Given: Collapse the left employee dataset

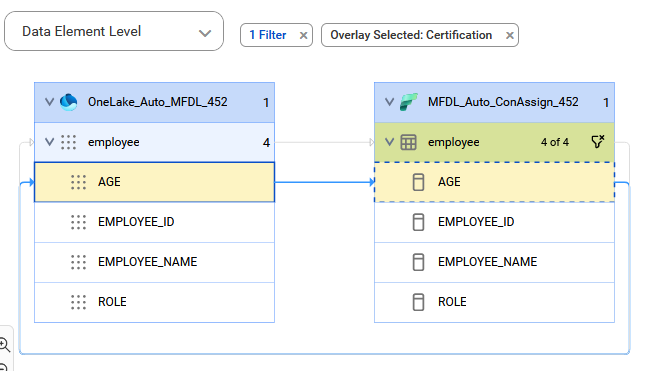Looking at the screenshot, I should pyautogui.click(x=49, y=142).
